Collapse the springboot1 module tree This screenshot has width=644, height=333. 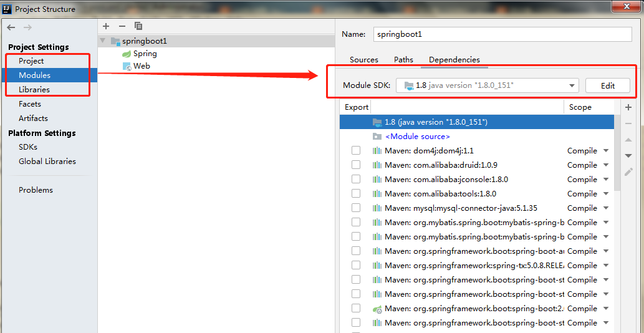pos(103,41)
